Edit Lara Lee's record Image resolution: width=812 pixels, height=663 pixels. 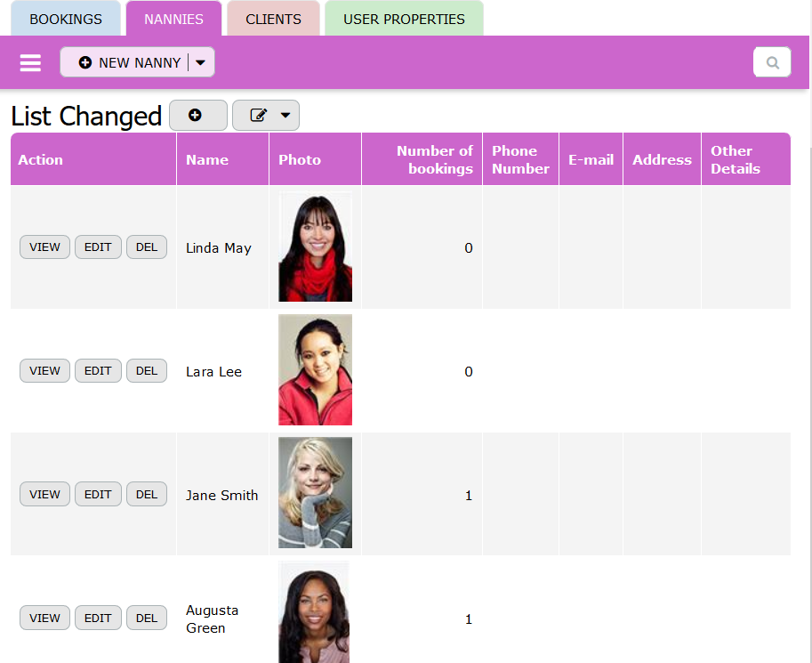pyautogui.click(x=98, y=371)
